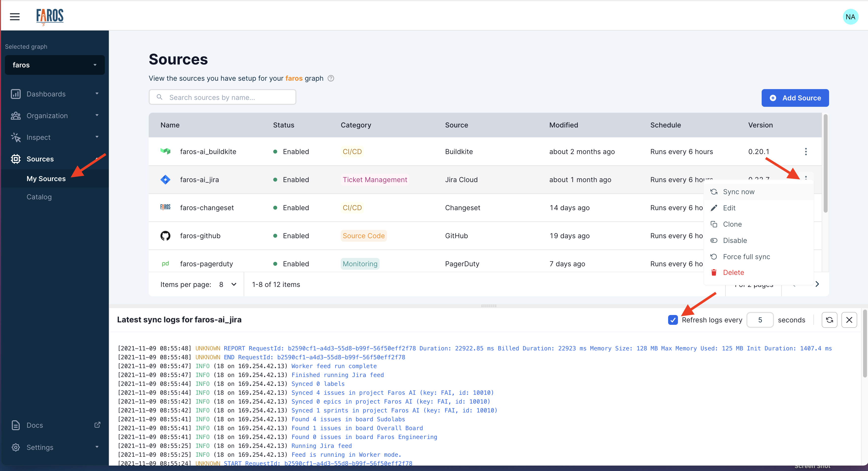The height and width of the screenshot is (471, 868).
Task: Click the Search sources by name field
Action: pos(222,97)
